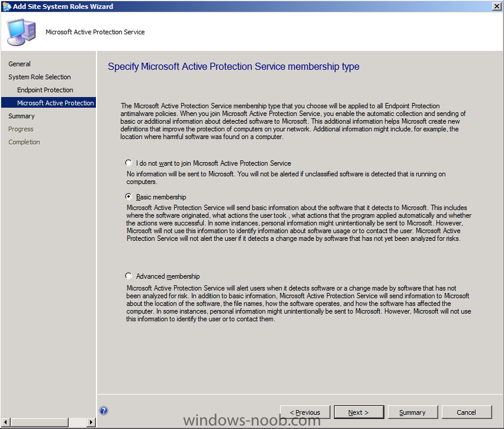Click the sidebar scrollbar right arrow
The width and height of the screenshot is (504, 429).
click(x=91, y=422)
